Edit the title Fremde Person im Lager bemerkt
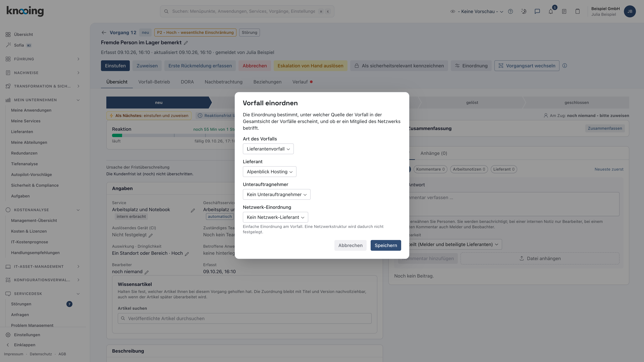Viewport: 644px width, 362px height. (186, 43)
